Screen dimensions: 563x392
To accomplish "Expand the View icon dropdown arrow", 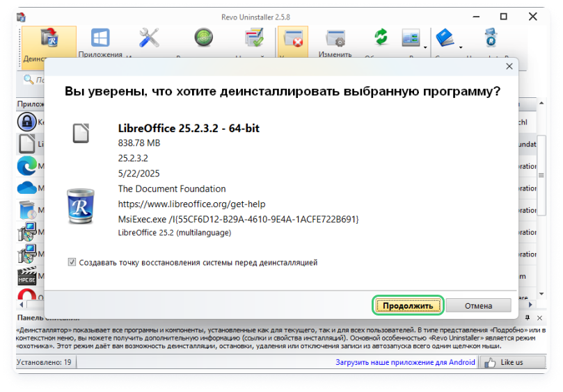I will click(x=425, y=47).
